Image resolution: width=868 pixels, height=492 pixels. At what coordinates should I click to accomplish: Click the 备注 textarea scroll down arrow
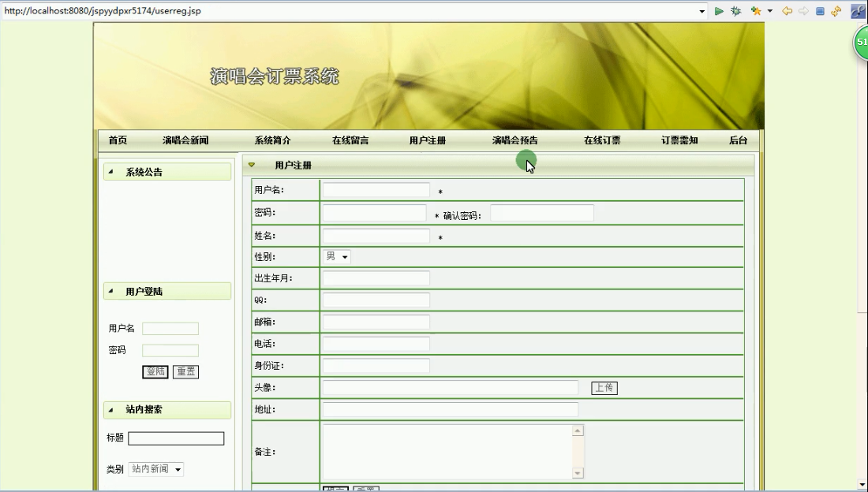(578, 472)
